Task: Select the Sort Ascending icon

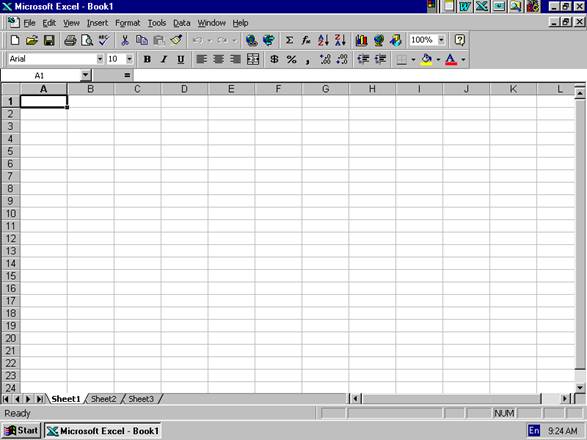Action: point(323,40)
